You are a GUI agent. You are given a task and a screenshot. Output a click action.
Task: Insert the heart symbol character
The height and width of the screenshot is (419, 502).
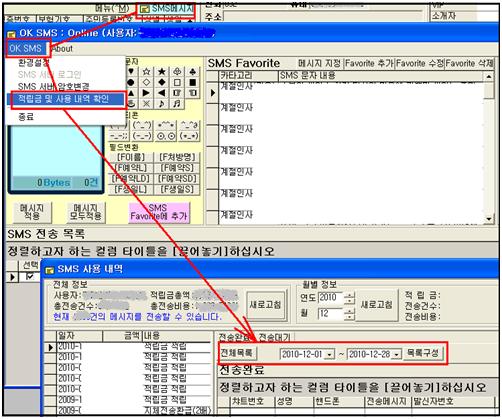[131, 71]
